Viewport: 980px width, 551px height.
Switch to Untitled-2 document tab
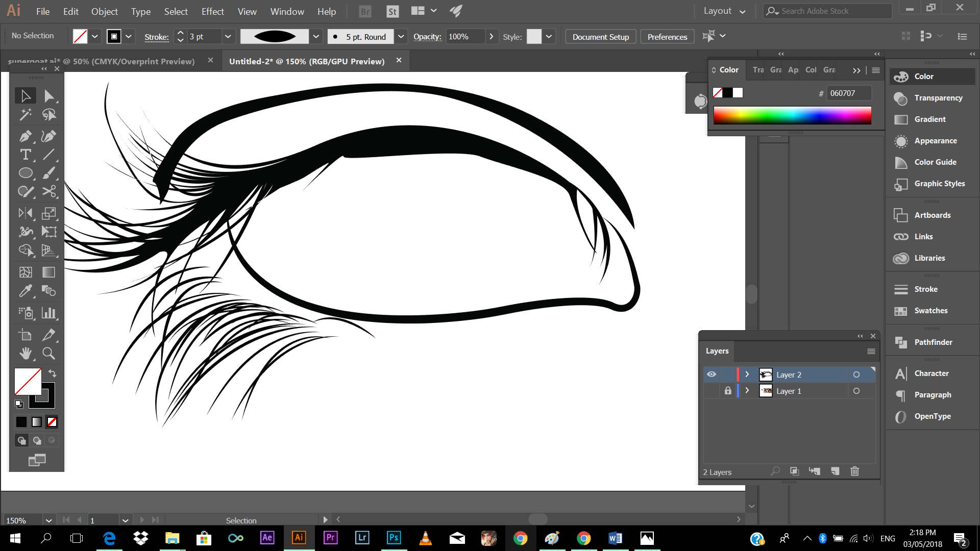pyautogui.click(x=307, y=61)
